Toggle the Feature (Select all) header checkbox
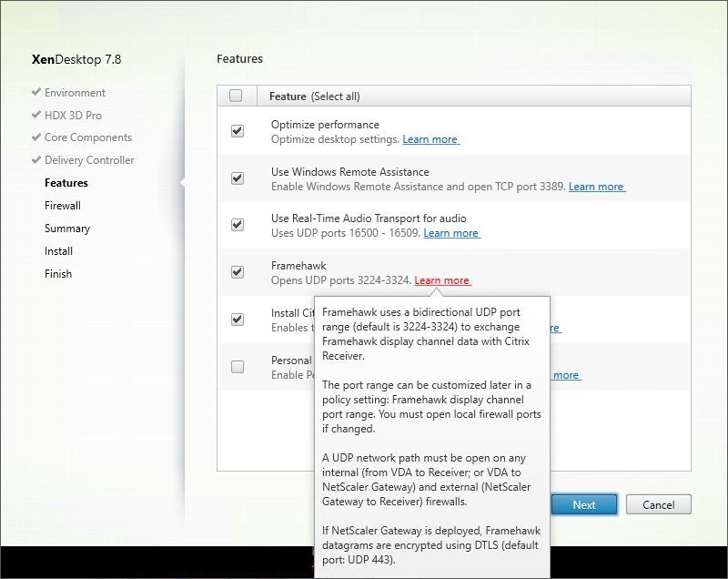The image size is (728, 579). (237, 96)
